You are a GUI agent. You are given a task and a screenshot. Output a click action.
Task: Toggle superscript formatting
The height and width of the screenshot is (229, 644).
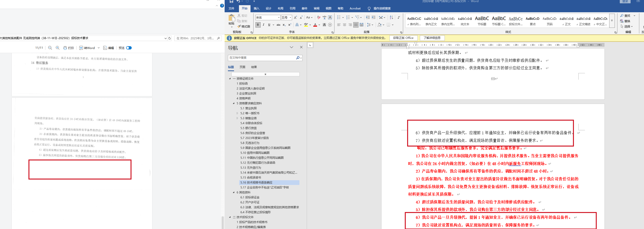coord(290,25)
